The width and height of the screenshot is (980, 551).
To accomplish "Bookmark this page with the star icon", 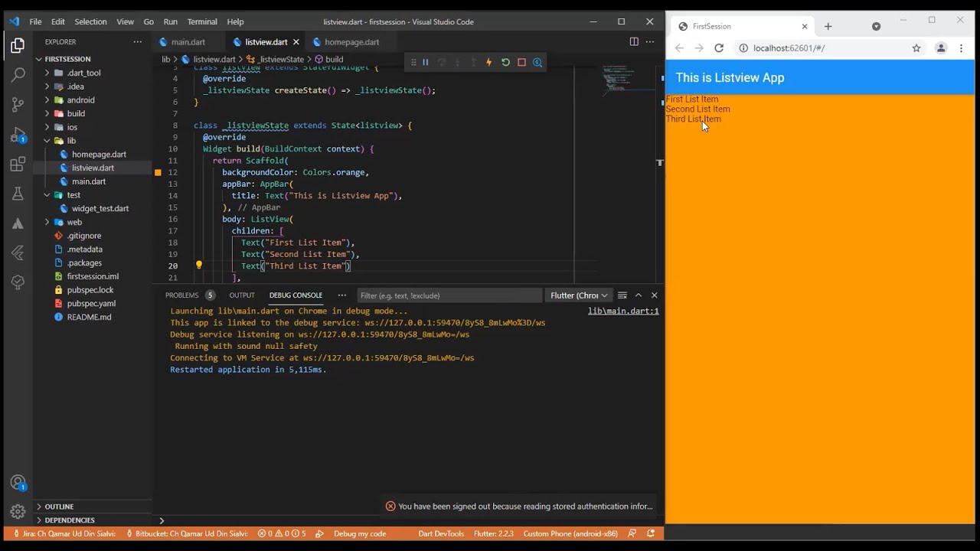I will click(916, 48).
